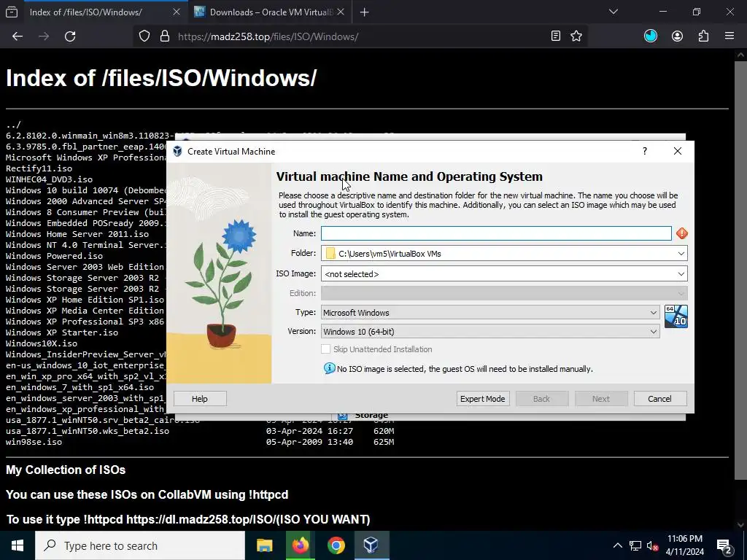
Task: Close the Downloads Oracle VM VirtualBox tab
Action: [x=341, y=12]
